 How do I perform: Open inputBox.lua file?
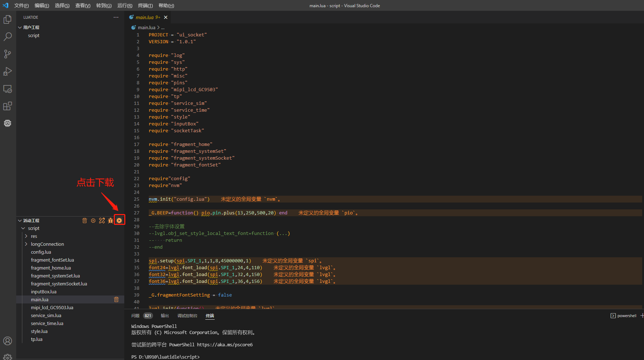pyautogui.click(x=44, y=292)
